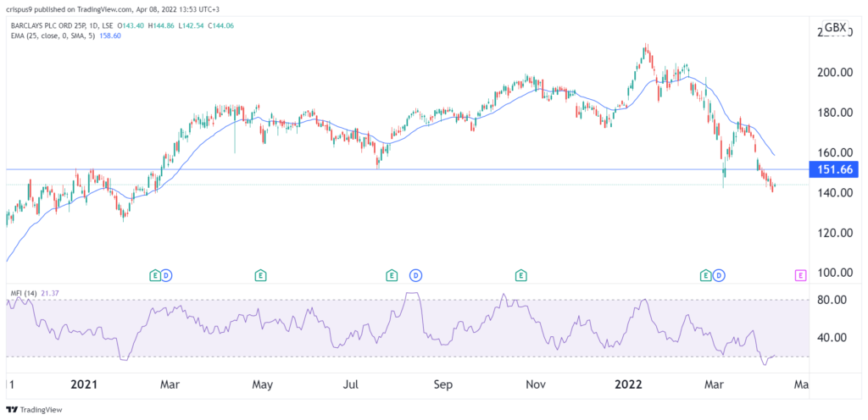This screenshot has height=420, width=868.
Task: Click the earnings marker just before March 2021
Action: click(x=156, y=274)
